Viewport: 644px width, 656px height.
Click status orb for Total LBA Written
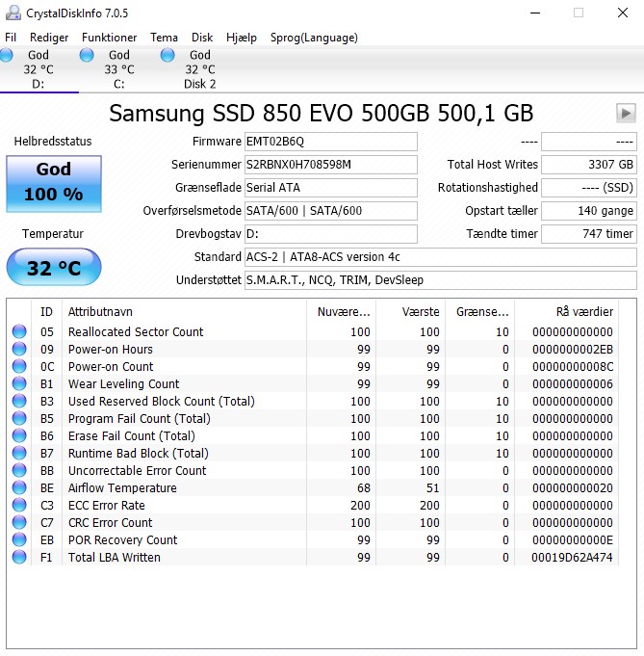(x=19, y=558)
